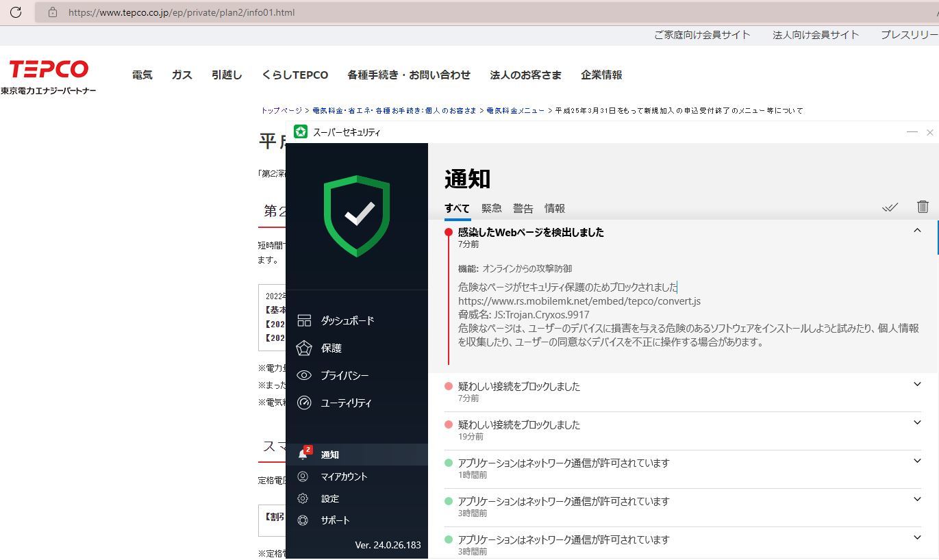Delete all notifications with trash icon
The image size is (939, 560).
[x=923, y=207]
